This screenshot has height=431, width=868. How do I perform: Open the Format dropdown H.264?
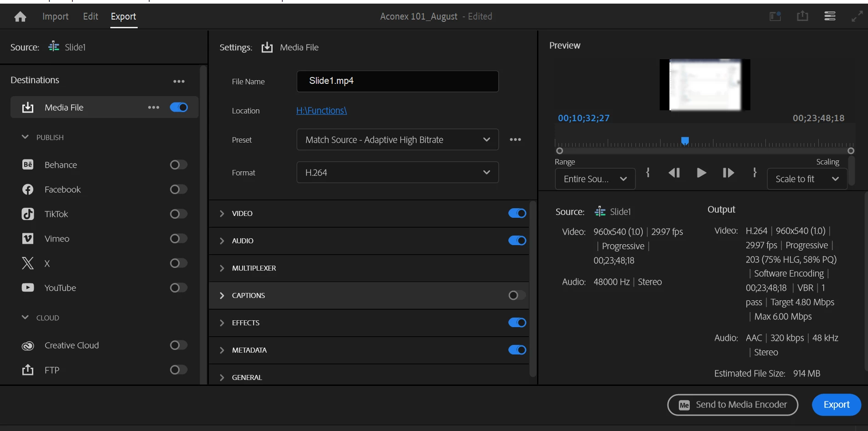coord(398,172)
